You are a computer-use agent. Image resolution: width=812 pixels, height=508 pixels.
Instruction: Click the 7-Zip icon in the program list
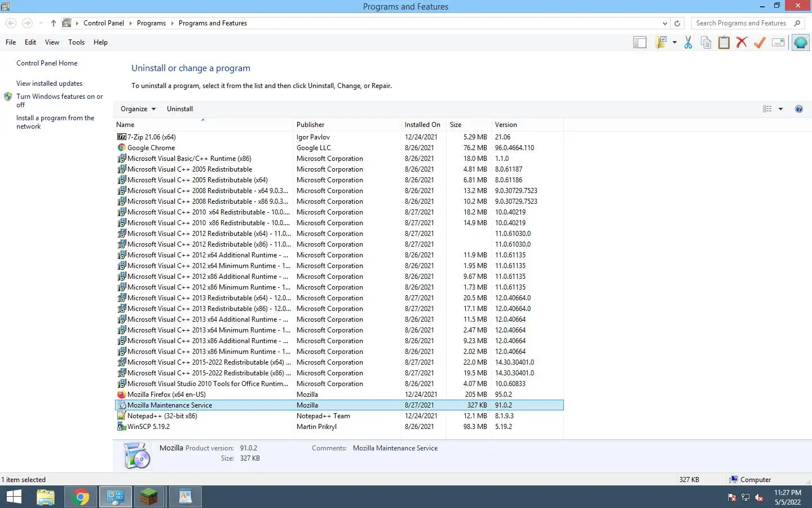pos(121,137)
